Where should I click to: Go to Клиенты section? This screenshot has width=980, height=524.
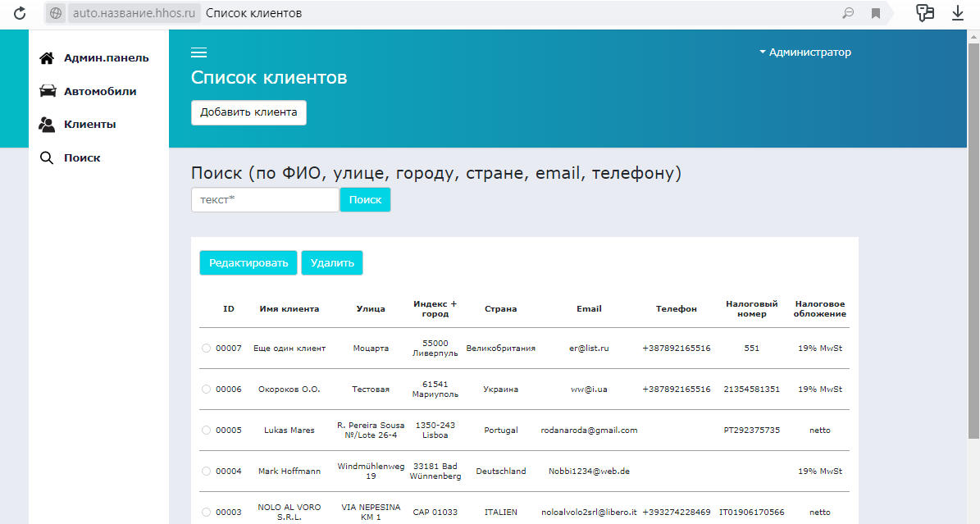tap(89, 125)
